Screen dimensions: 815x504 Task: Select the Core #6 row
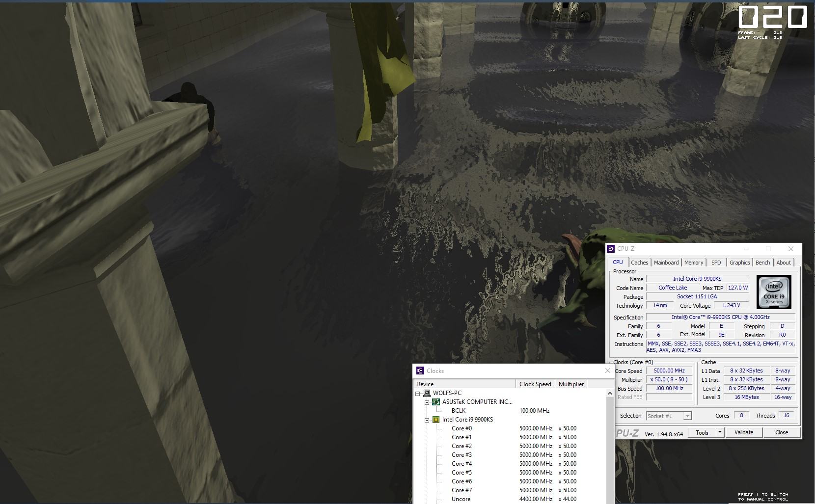pos(511,481)
